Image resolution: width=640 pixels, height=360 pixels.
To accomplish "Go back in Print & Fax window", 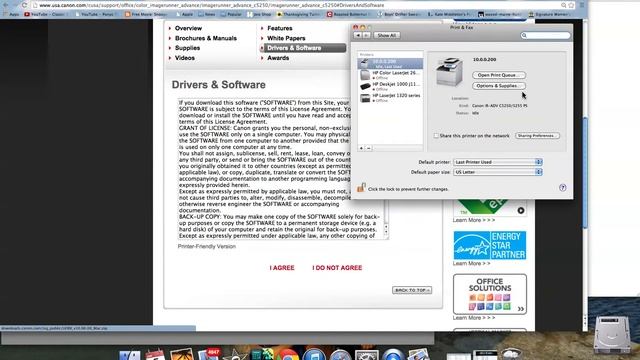I will (x=358, y=36).
